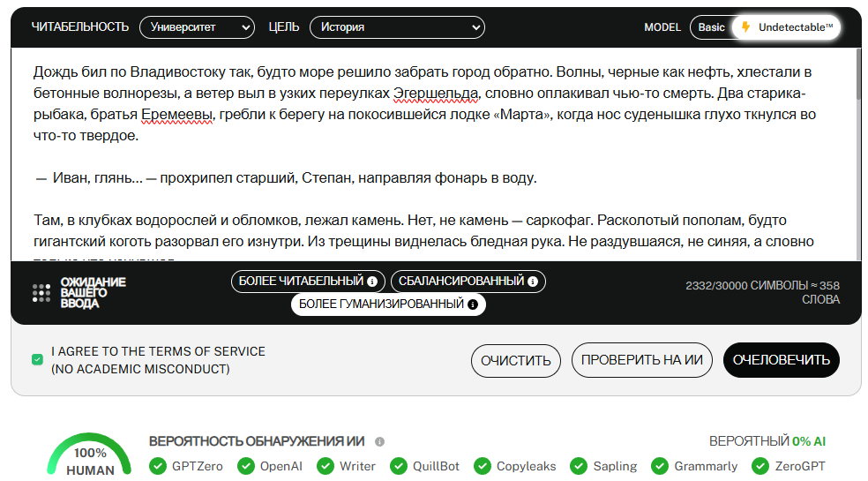Click the ОЧИСТИТЬ button
Screen dimensions: 868x481
click(515, 361)
